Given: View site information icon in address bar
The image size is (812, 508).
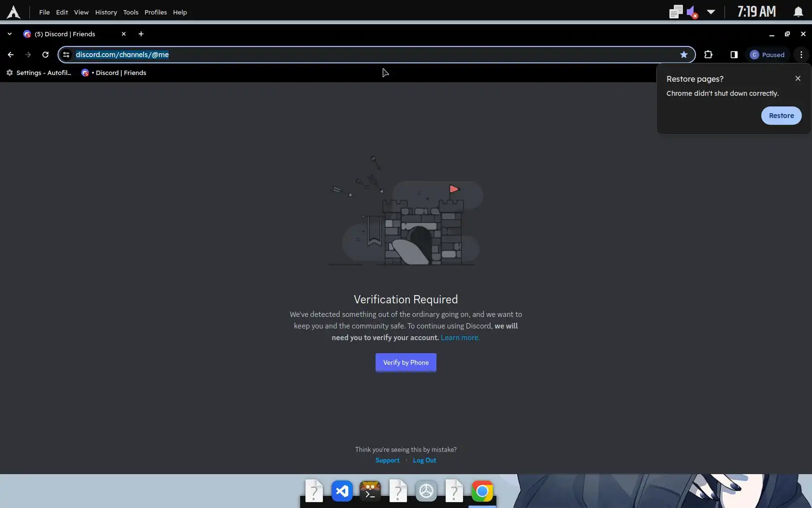Looking at the screenshot, I should (x=67, y=55).
